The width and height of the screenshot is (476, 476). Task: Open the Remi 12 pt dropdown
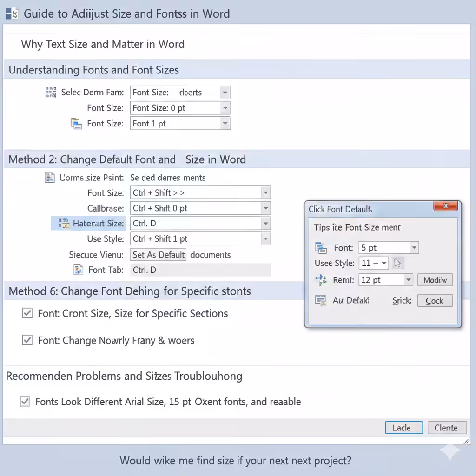(x=409, y=279)
